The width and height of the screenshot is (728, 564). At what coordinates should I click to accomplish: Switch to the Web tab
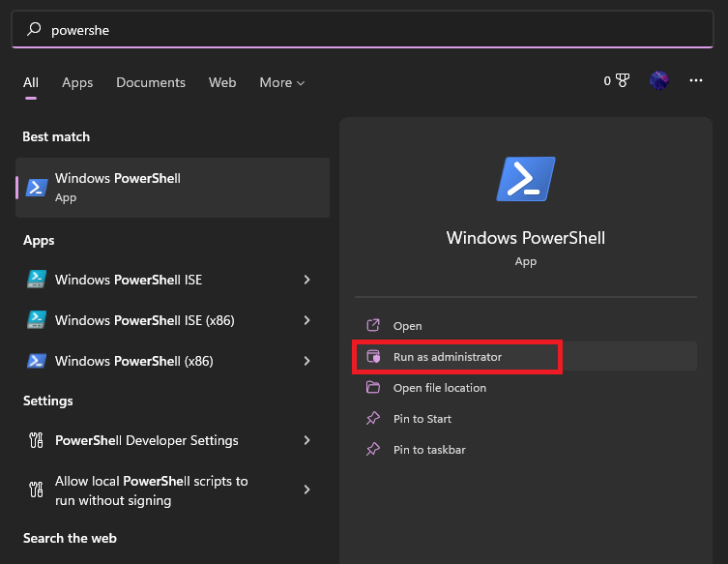(x=222, y=82)
